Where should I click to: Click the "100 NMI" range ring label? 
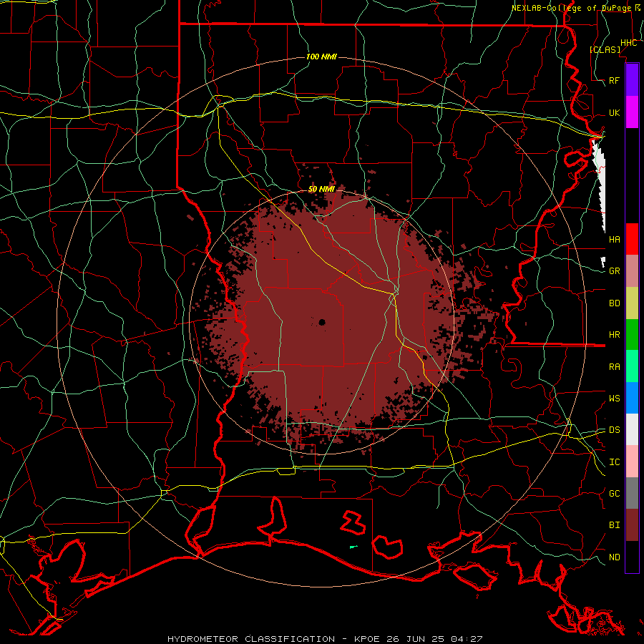point(321,57)
